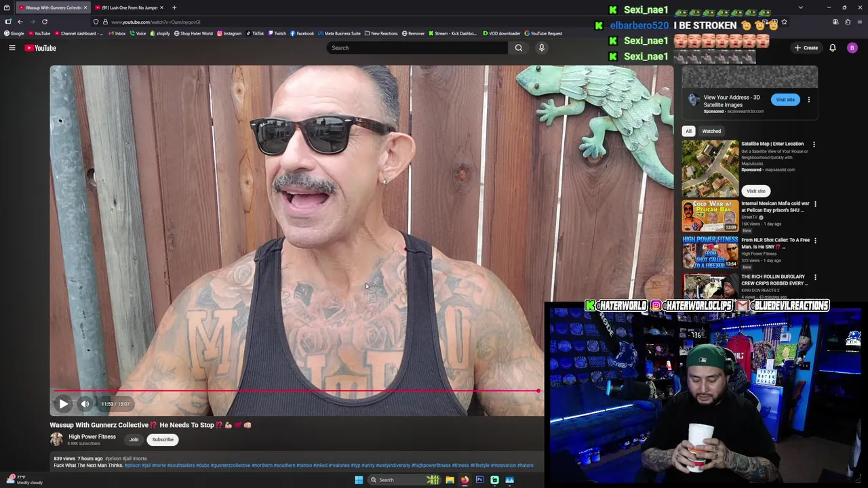This screenshot has height=488, width=868.
Task: Open options for Satellite Map ad
Action: pyautogui.click(x=814, y=144)
